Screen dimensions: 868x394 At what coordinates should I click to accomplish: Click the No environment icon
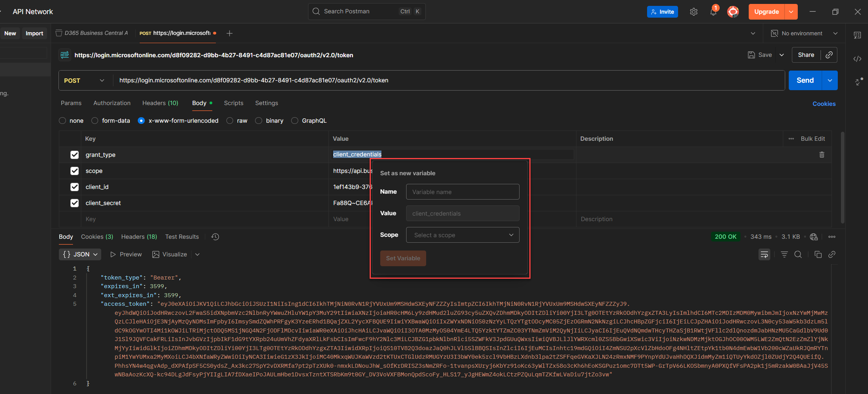point(774,33)
